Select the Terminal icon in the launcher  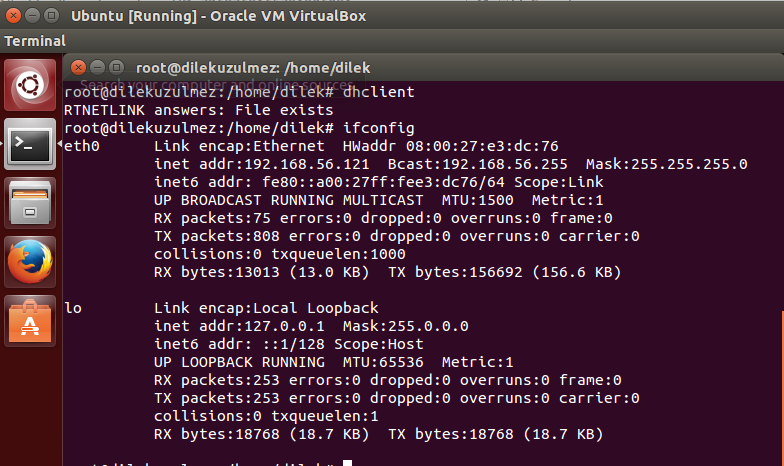click(30, 144)
